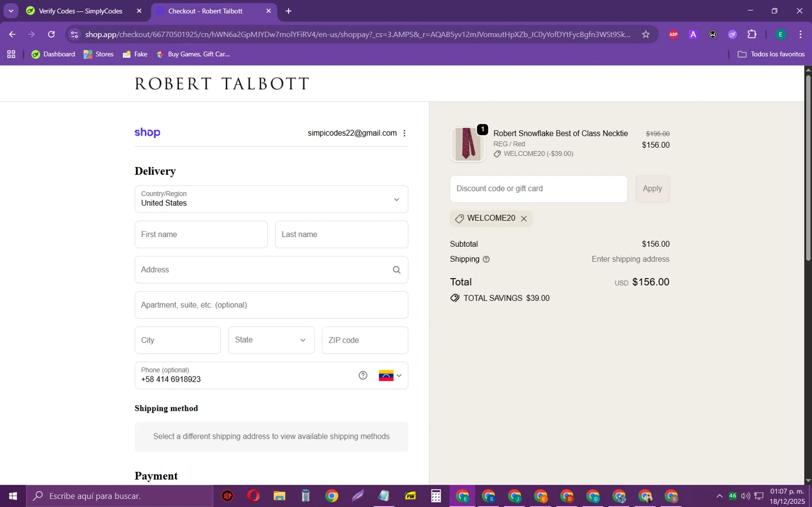Open phone country flag selector
Image resolution: width=812 pixels, height=507 pixels.
point(390,376)
